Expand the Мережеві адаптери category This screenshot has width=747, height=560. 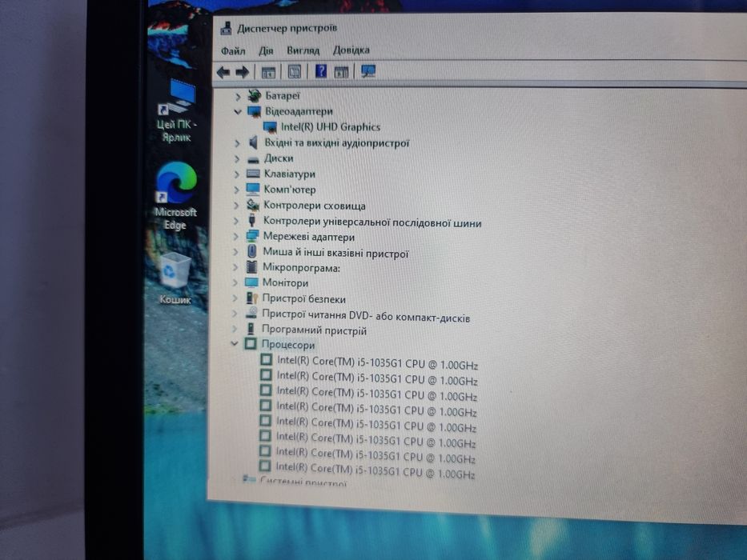click(x=236, y=237)
